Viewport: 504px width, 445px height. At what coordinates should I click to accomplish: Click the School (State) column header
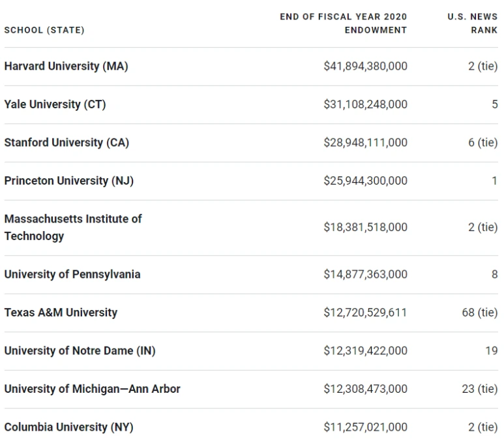44,30
